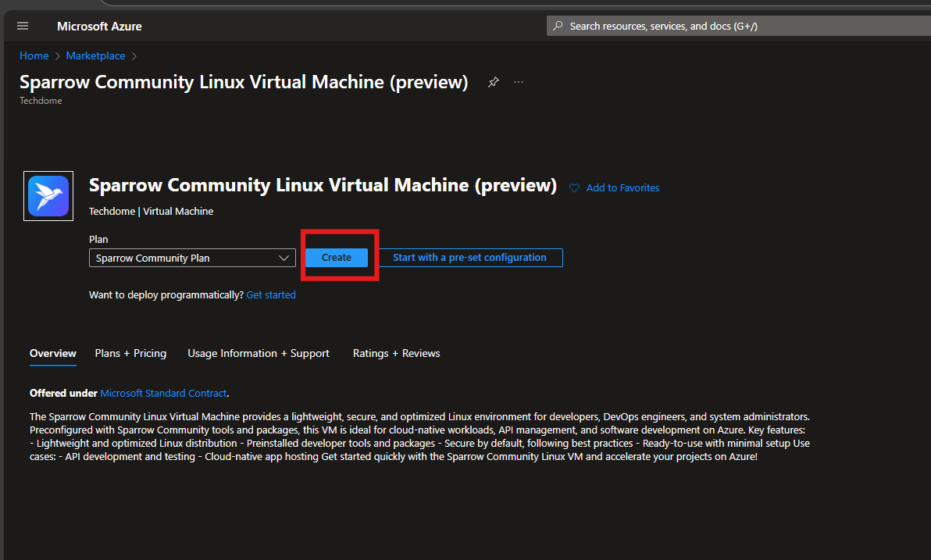This screenshot has width=931, height=560.
Task: Click the Create button
Action: 337,258
